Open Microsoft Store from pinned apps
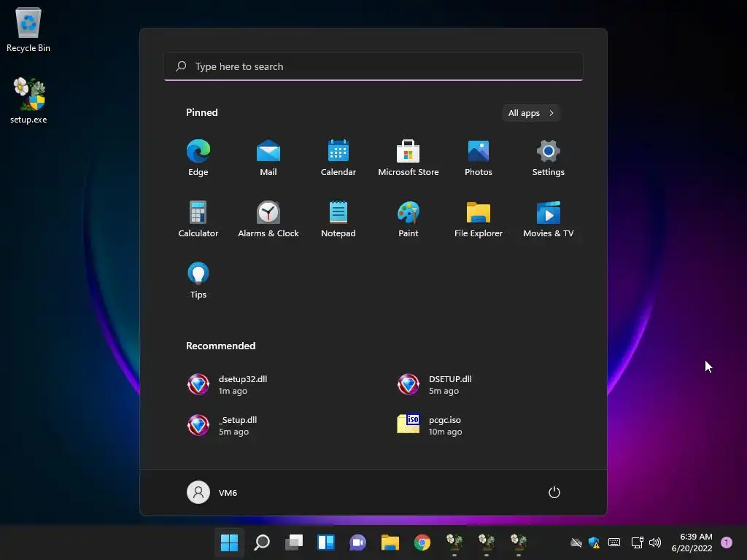 (409, 157)
